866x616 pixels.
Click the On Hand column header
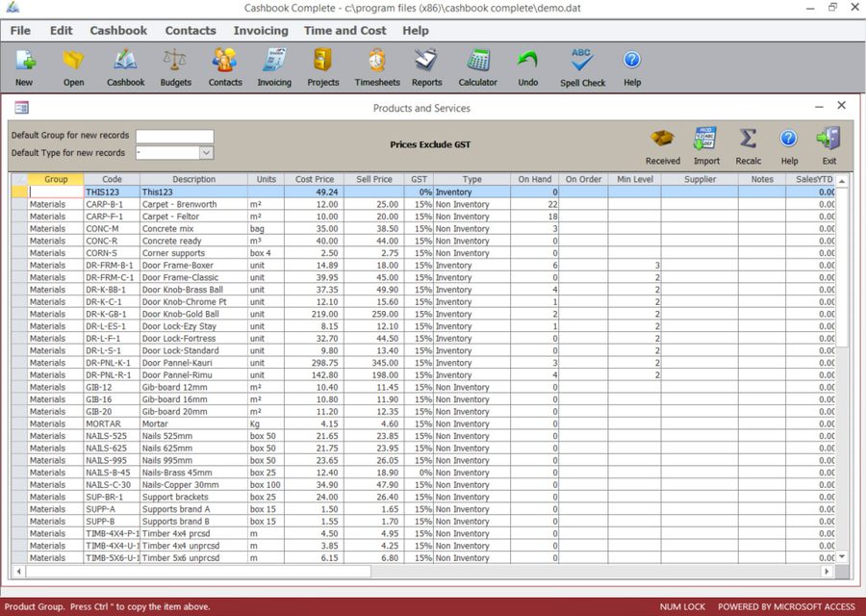click(535, 179)
